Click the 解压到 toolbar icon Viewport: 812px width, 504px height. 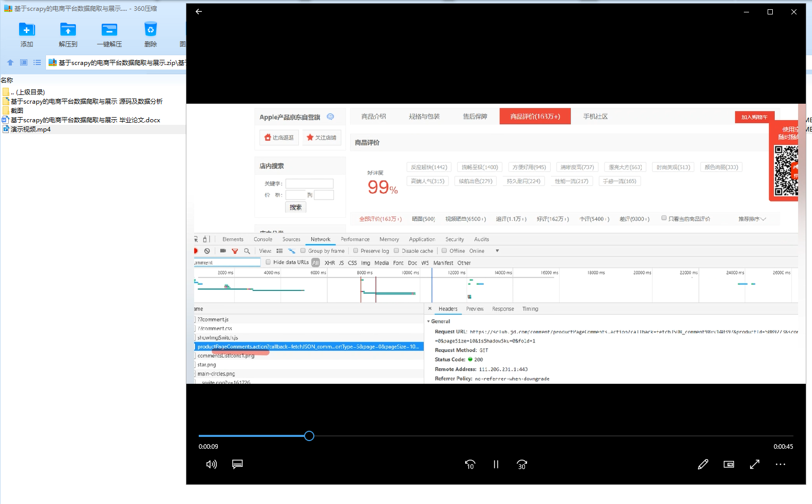68,30
